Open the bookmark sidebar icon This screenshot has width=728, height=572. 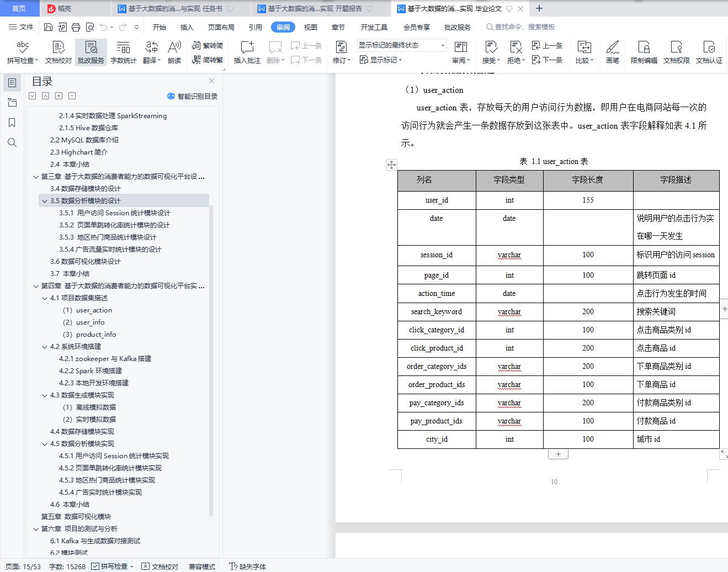[12, 123]
